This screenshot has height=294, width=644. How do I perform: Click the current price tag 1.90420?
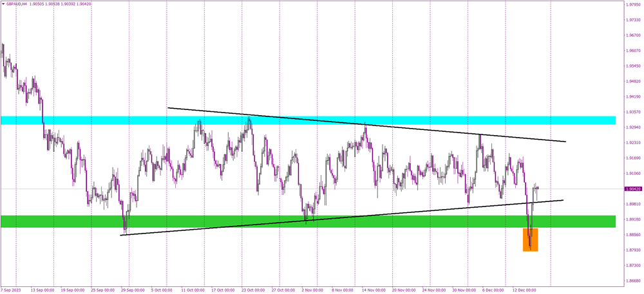click(x=634, y=189)
